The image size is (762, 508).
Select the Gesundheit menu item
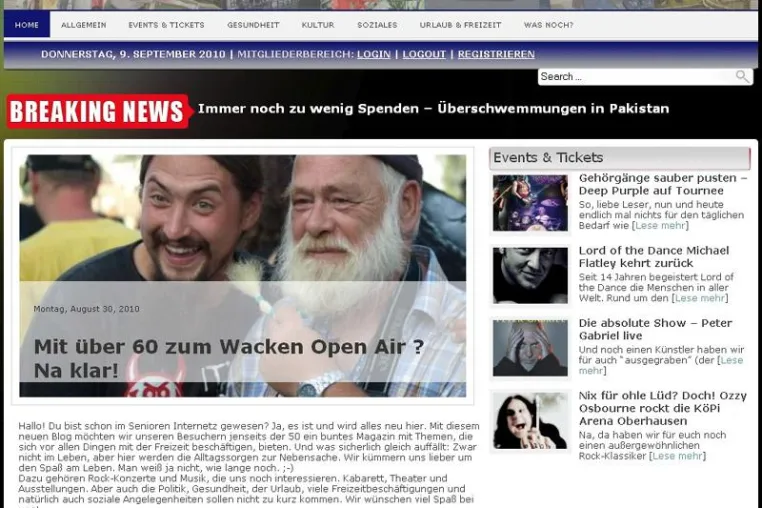pyautogui.click(x=253, y=25)
